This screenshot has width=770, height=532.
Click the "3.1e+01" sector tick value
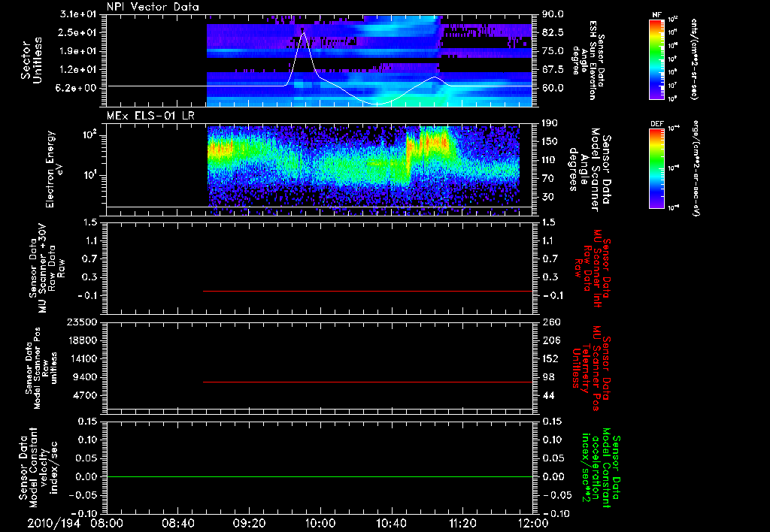(x=78, y=14)
